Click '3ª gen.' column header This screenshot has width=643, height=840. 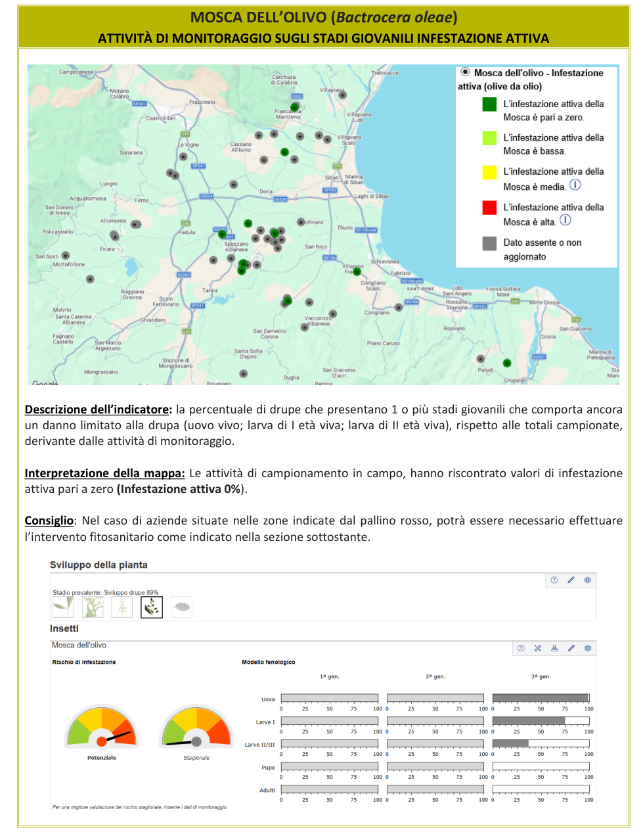(x=541, y=676)
